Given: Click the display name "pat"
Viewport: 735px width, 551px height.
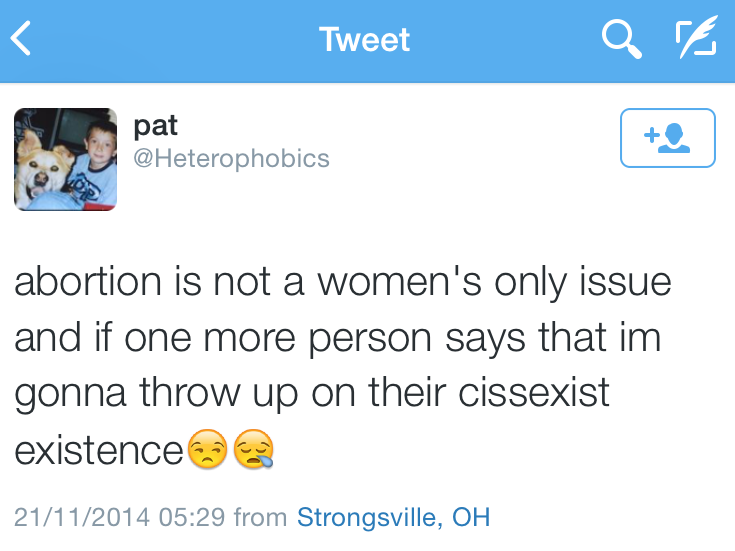Looking at the screenshot, I should coord(155,127).
